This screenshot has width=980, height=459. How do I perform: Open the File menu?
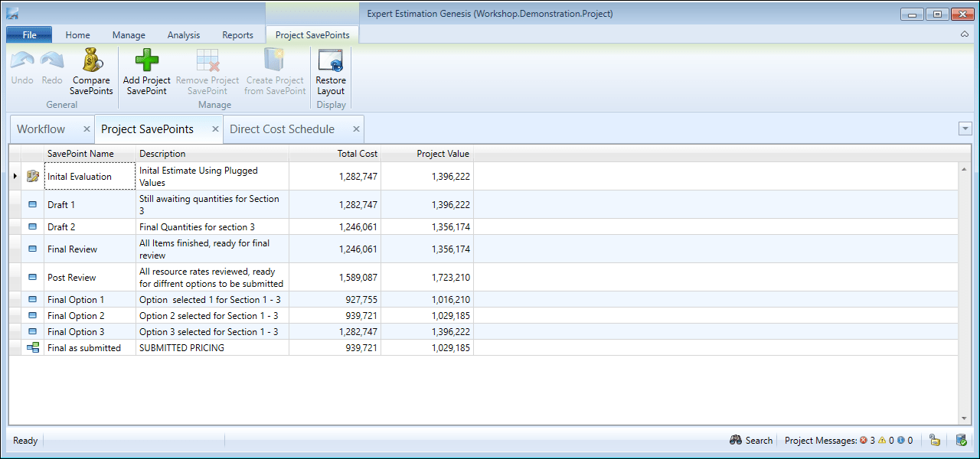click(29, 34)
